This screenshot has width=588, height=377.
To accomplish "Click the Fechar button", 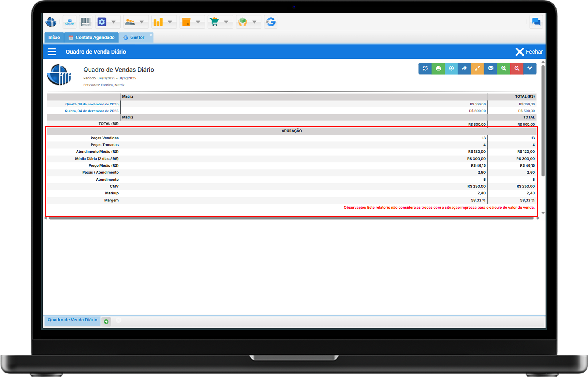I will click(x=529, y=52).
